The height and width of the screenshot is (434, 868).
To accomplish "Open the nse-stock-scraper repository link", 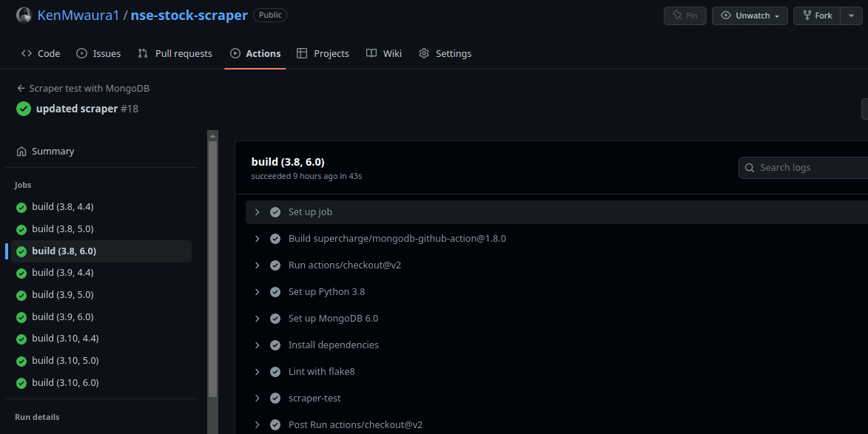I will (x=189, y=15).
